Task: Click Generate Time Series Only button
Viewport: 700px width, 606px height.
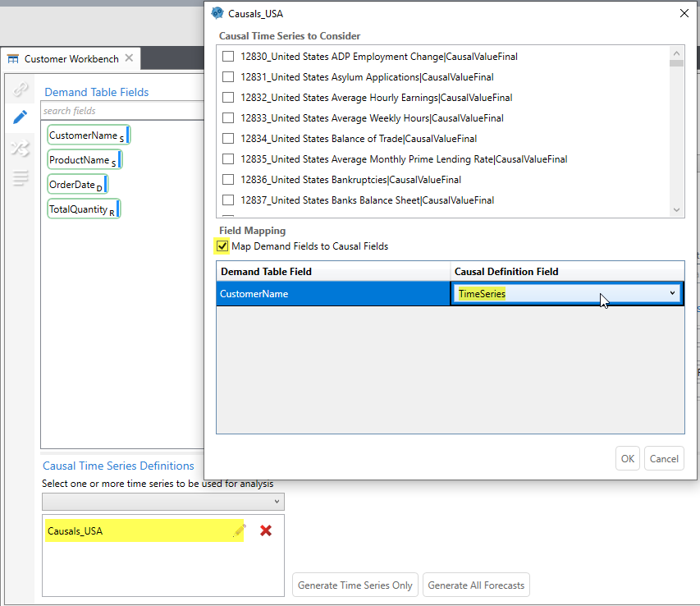Action: coord(355,585)
